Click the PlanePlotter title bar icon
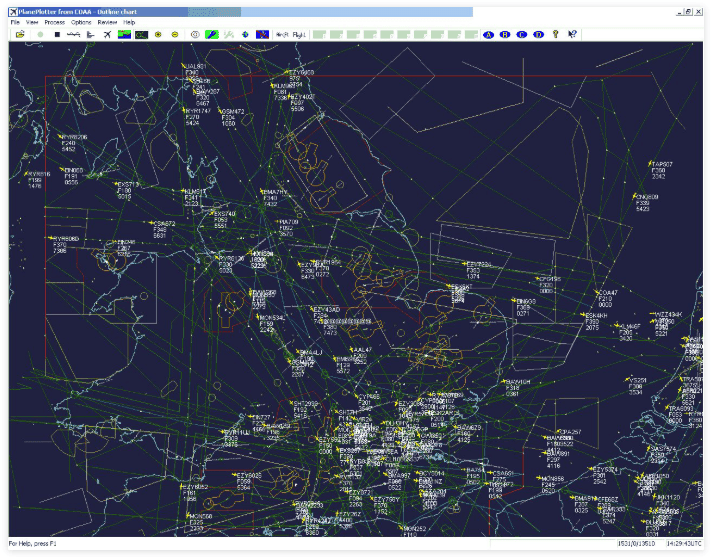Image resolution: width=711 pixels, height=557 pixels. [x=14, y=12]
